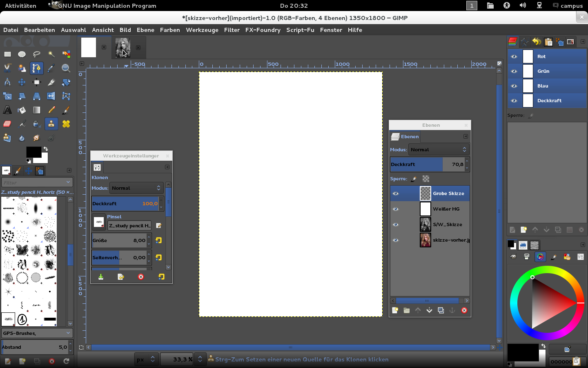Create a new layer in Ebenen panel
This screenshot has height=368, width=588.
click(395, 310)
